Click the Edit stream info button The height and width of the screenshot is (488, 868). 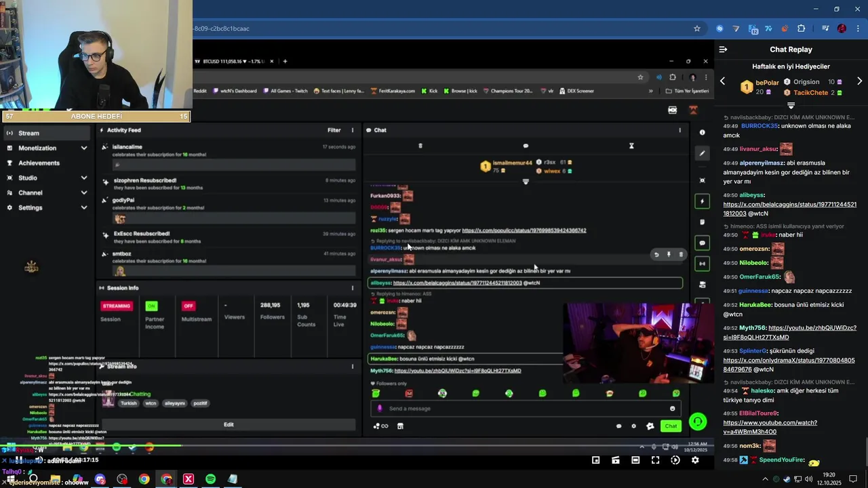pos(229,424)
